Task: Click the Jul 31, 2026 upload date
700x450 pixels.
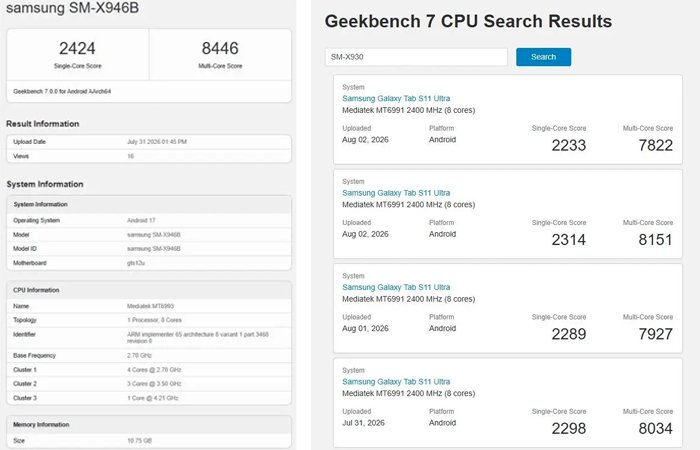Action: 363,423
